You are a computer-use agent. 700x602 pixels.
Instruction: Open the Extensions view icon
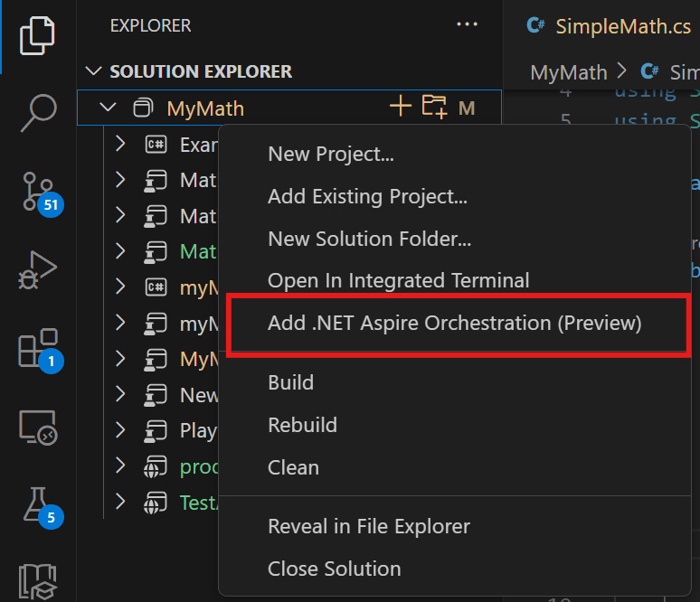(40, 351)
